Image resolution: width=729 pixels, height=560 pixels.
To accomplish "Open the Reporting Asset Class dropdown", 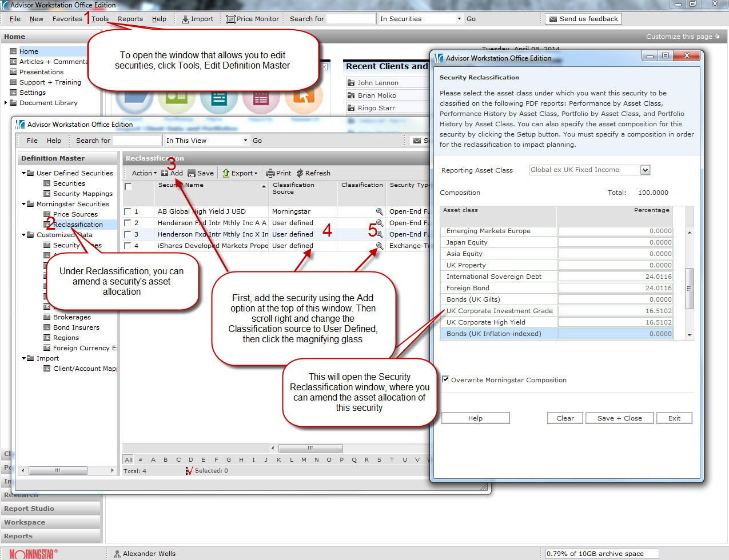I will point(645,170).
